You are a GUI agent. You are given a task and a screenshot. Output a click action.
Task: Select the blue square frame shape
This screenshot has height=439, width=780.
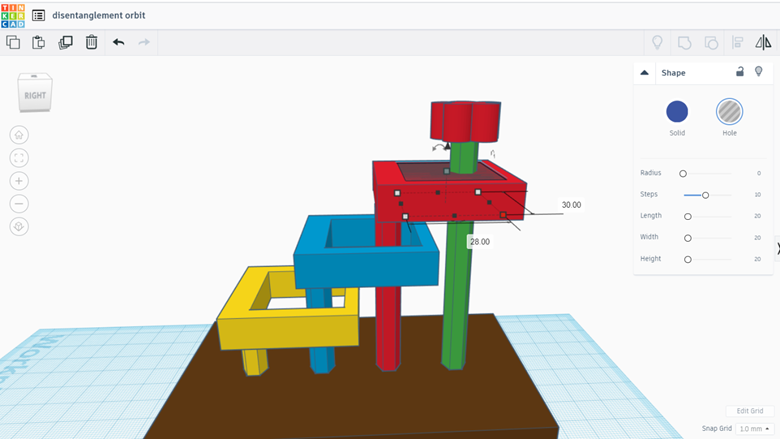click(x=367, y=271)
